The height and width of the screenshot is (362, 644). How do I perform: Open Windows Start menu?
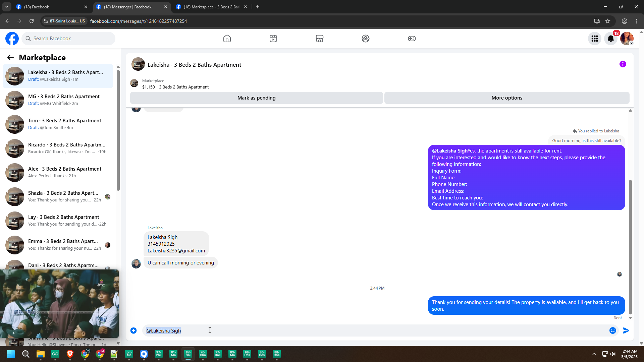click(11, 354)
